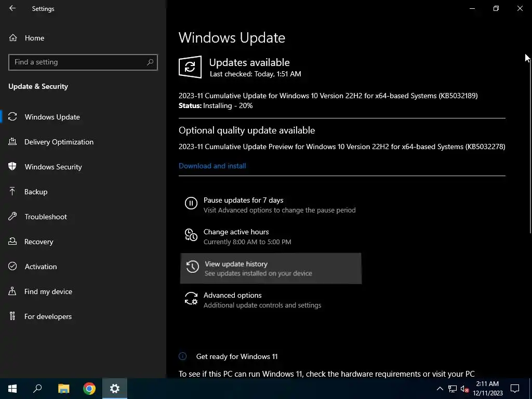Click the Troubleshoot wrench icon
This screenshot has height=399, width=532.
coord(12,217)
